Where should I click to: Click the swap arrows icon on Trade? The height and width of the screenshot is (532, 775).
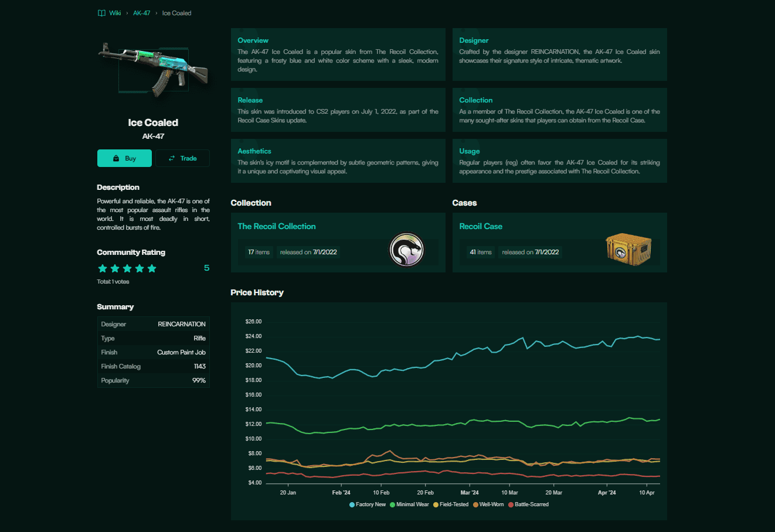click(x=172, y=158)
